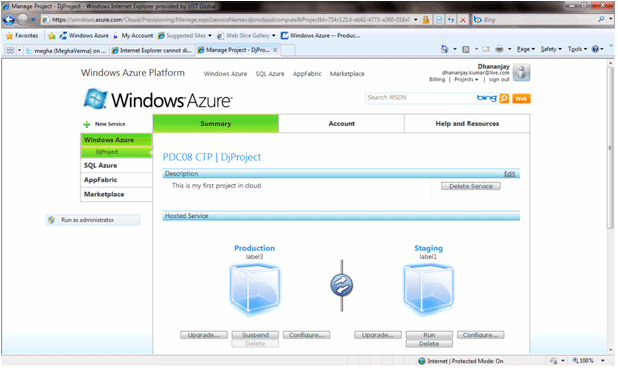This screenshot has width=618, height=368.
Task: Click Production Upgrade button
Action: [204, 335]
